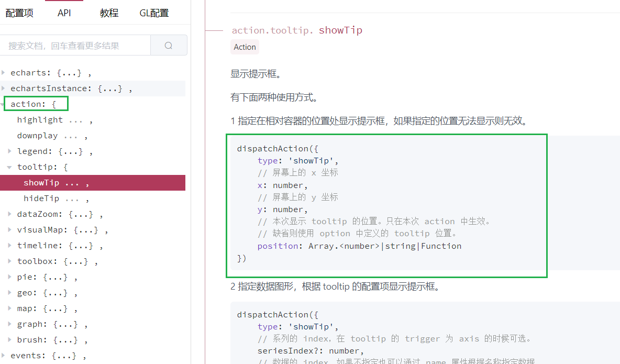The width and height of the screenshot is (620, 364).
Task: Click the search documentation input field
Action: [x=75, y=46]
